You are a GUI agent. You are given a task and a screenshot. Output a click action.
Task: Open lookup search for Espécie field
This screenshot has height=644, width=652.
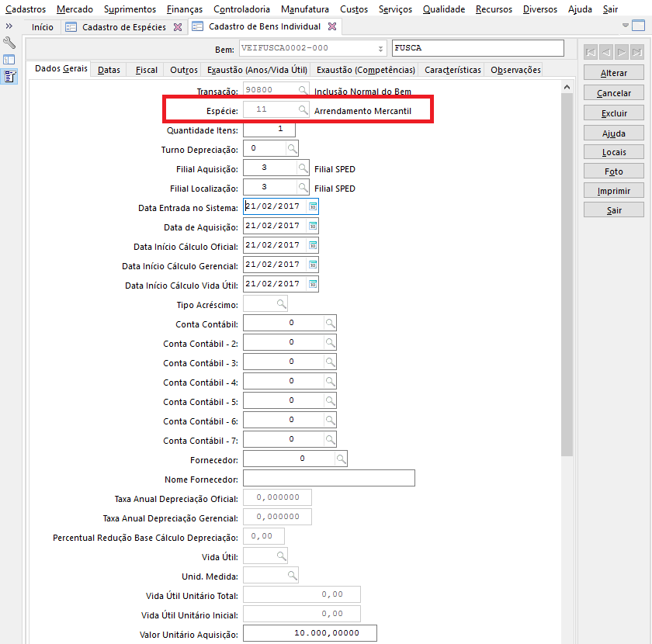[303, 109]
